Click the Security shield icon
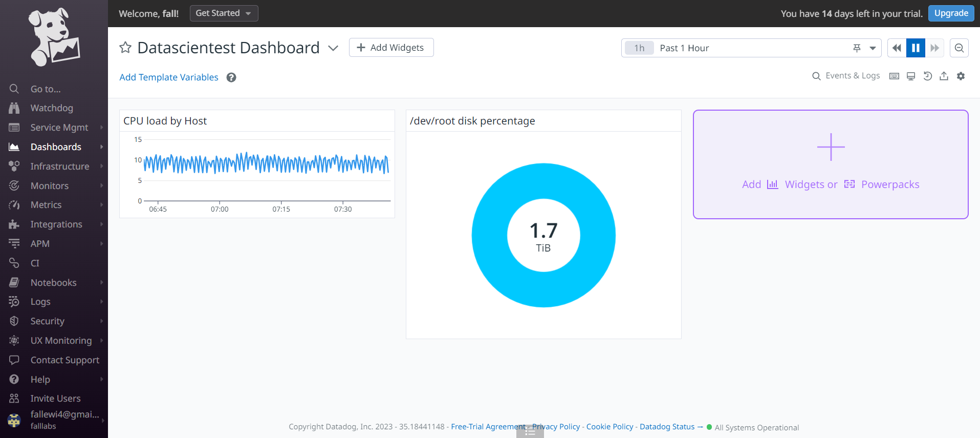This screenshot has height=438, width=980. point(14,321)
